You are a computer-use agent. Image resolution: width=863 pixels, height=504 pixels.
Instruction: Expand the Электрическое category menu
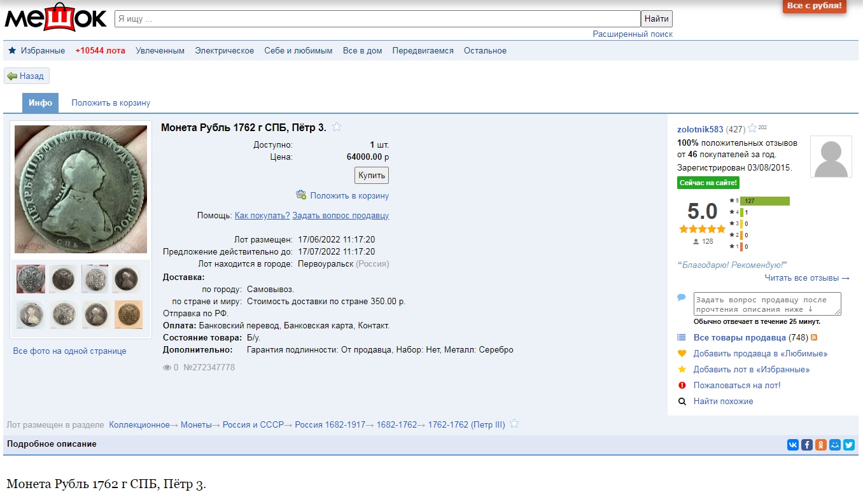(x=224, y=51)
